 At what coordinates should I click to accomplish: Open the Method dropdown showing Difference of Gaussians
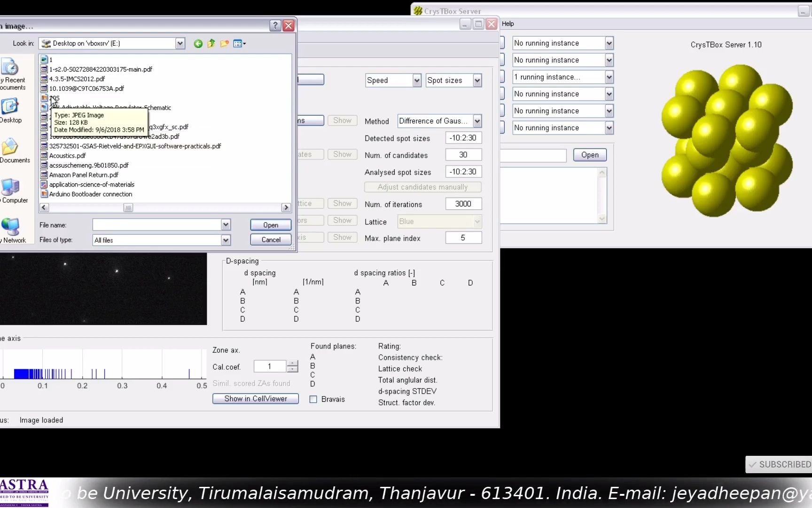coord(478,121)
